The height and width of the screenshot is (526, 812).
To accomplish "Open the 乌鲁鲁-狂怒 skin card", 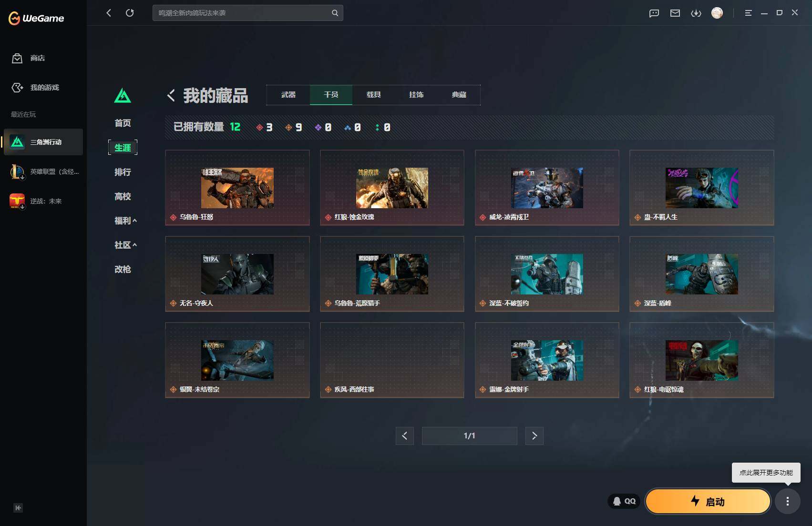I will tap(237, 188).
